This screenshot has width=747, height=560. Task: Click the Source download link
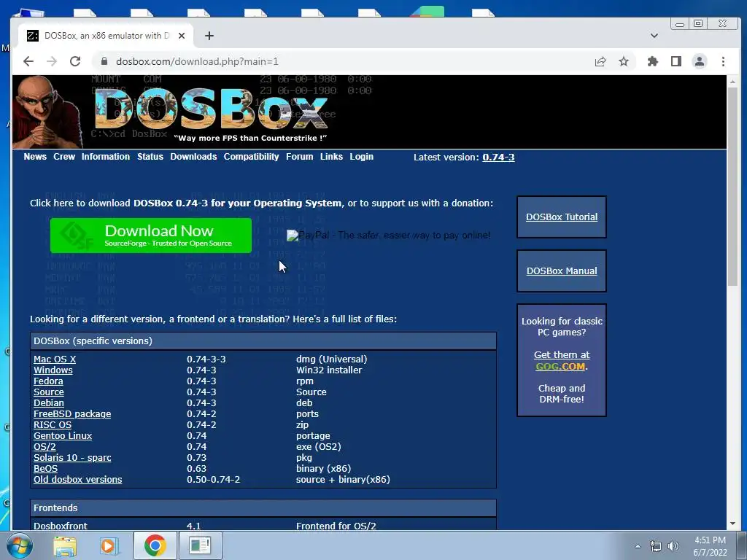tap(49, 392)
